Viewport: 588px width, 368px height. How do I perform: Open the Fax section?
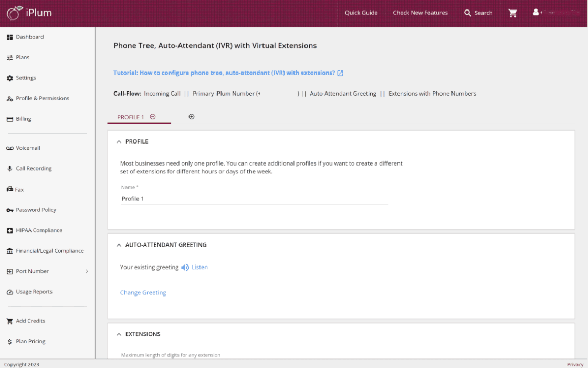pyautogui.click(x=19, y=190)
